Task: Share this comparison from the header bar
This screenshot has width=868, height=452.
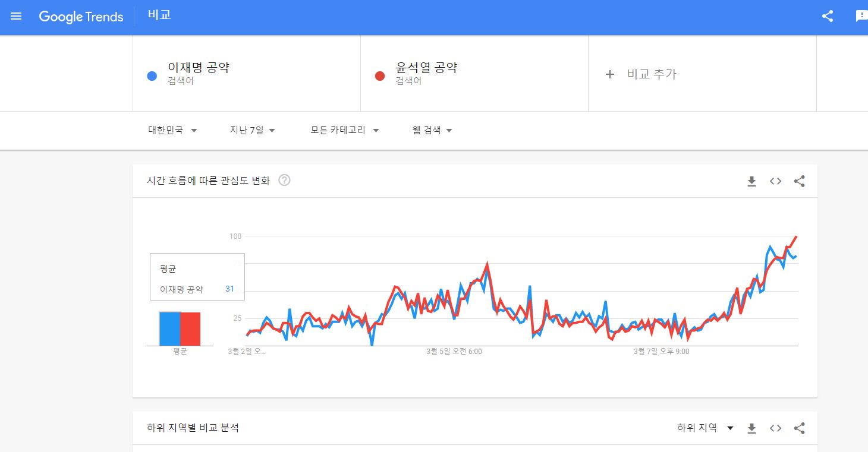Action: pyautogui.click(x=827, y=17)
